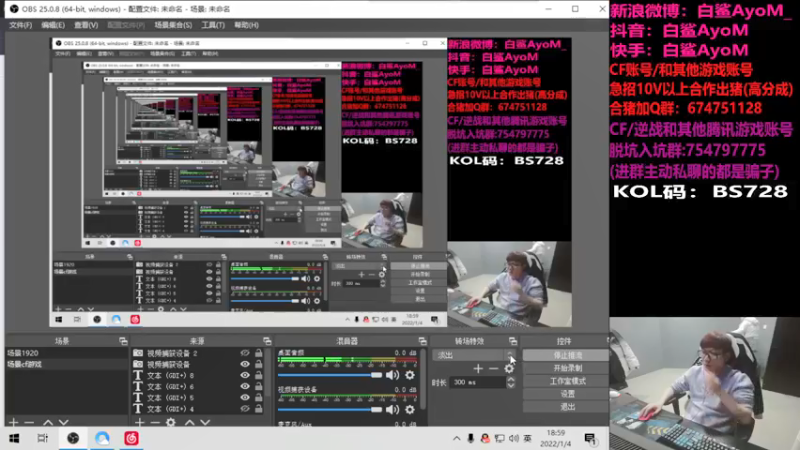Open Windows Start menu

tap(14, 438)
